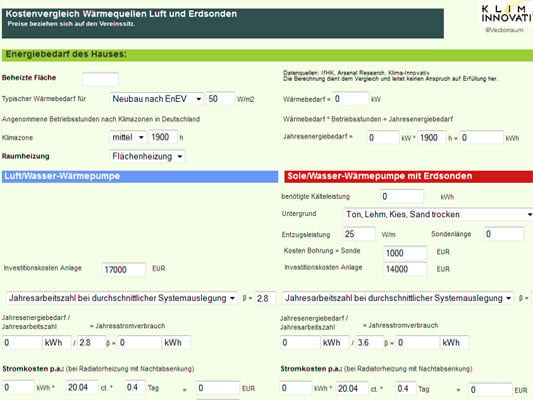
Task: Open the Luft/Wasser Jahresarbeitszahl dropdown
Action: (x=121, y=298)
